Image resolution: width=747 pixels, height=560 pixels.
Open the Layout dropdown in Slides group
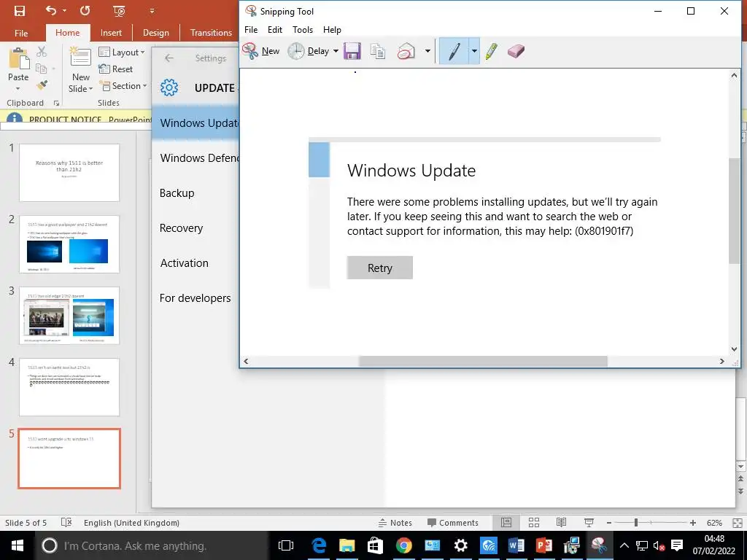122,52
